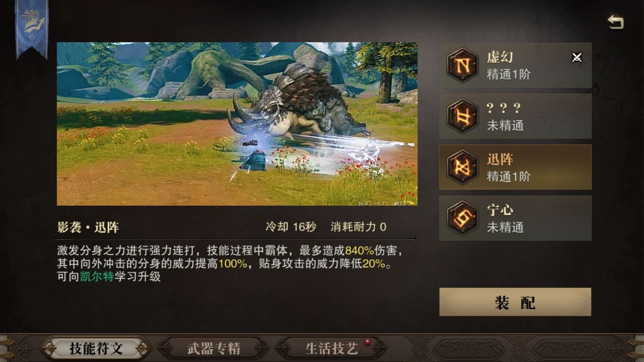
Task: Click the 装配 equip button
Action: 515,302
